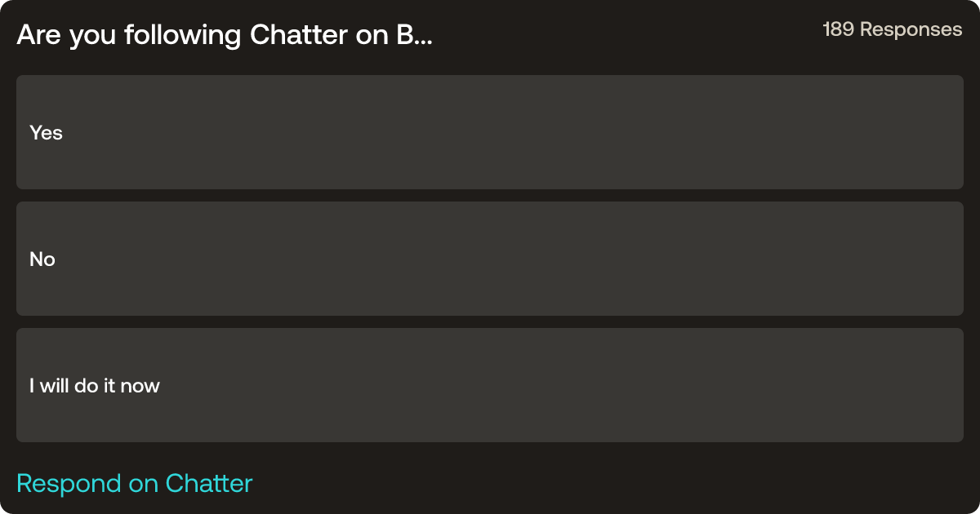Viewport: 980px width, 514px height.
Task: Open the "Respond on Chatter" link
Action: tap(135, 483)
